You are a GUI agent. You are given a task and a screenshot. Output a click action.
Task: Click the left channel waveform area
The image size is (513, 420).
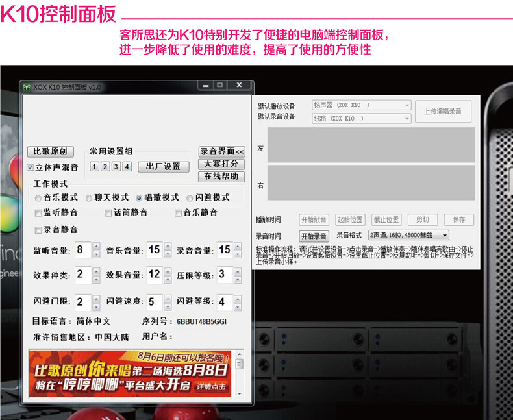[371, 145]
